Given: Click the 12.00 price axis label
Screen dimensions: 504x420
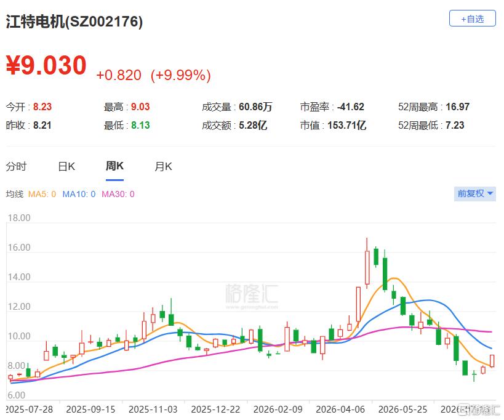Looking at the screenshot, I should click(19, 307).
